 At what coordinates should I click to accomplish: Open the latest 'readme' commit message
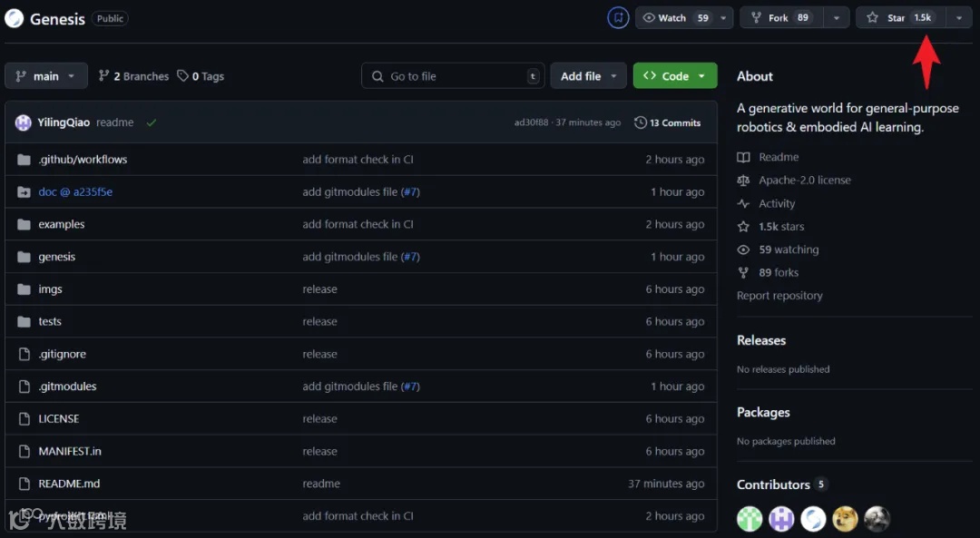(115, 122)
